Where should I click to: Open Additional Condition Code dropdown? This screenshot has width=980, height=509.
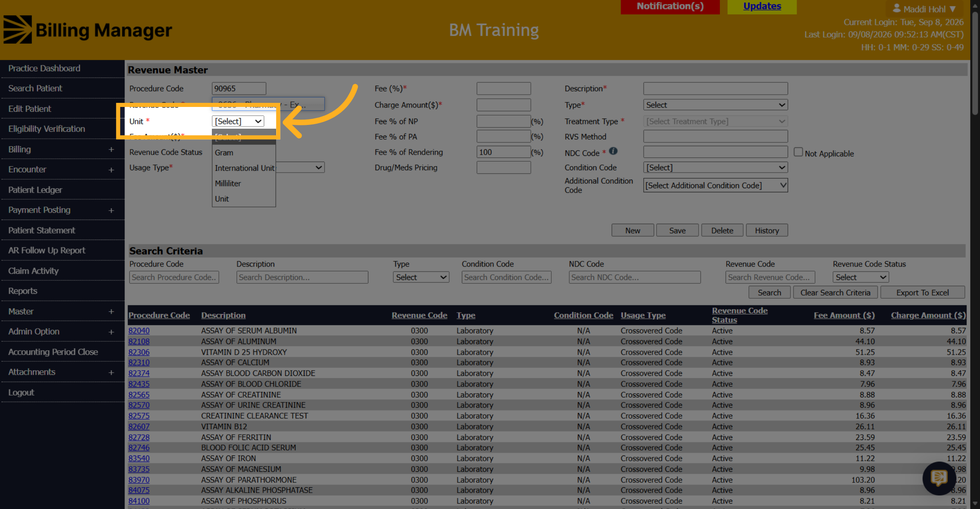pyautogui.click(x=715, y=185)
